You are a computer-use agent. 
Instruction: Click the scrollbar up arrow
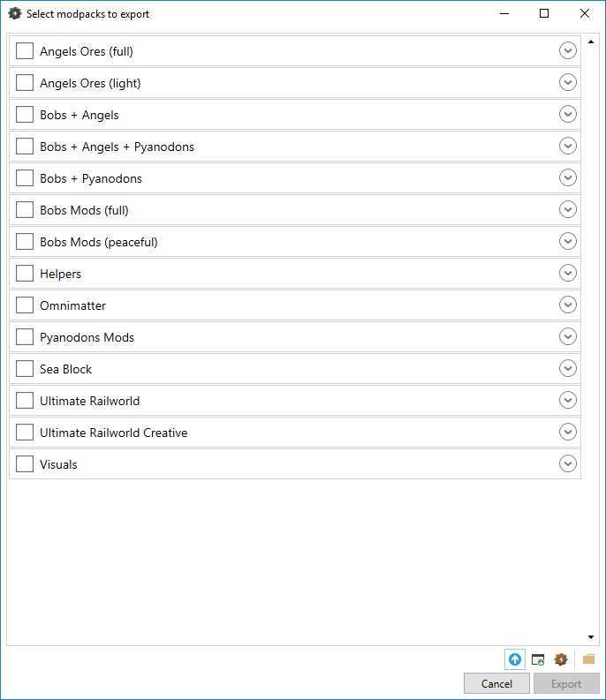tap(591, 41)
